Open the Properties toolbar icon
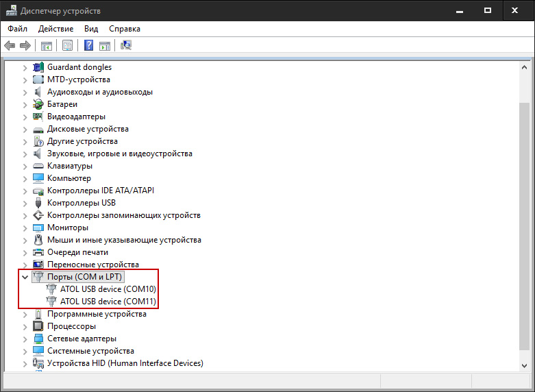This screenshot has width=535, height=392. 68,45
